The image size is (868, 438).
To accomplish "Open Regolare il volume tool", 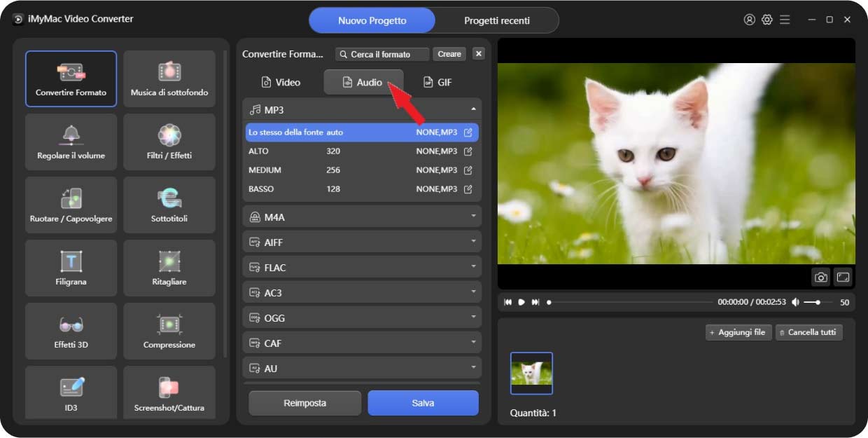I will 71,142.
